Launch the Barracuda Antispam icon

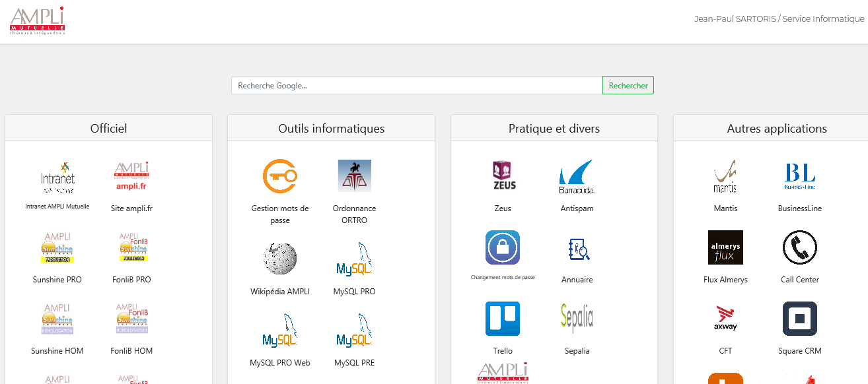coord(577,176)
